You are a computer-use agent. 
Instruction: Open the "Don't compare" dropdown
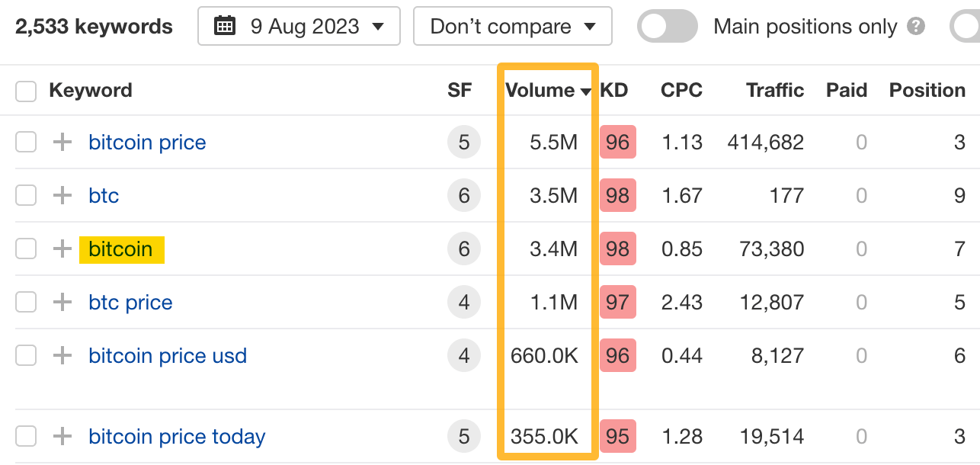[512, 26]
